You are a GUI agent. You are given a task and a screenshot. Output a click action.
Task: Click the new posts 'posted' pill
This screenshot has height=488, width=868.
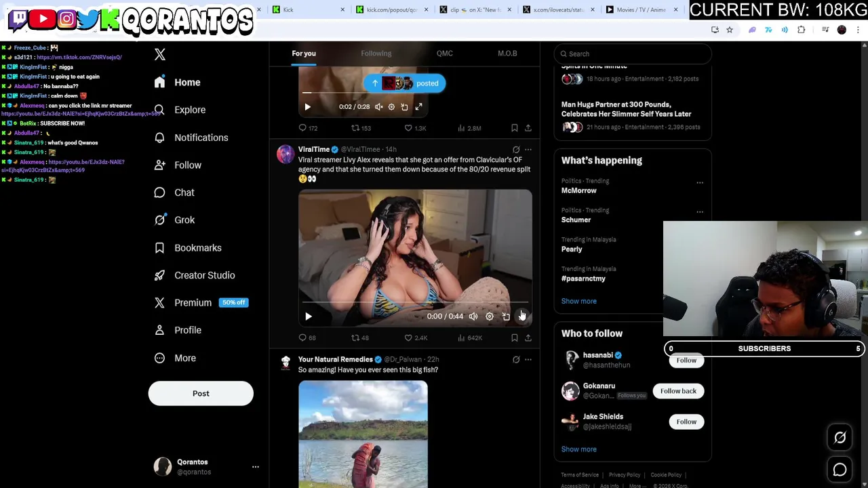[x=404, y=83]
